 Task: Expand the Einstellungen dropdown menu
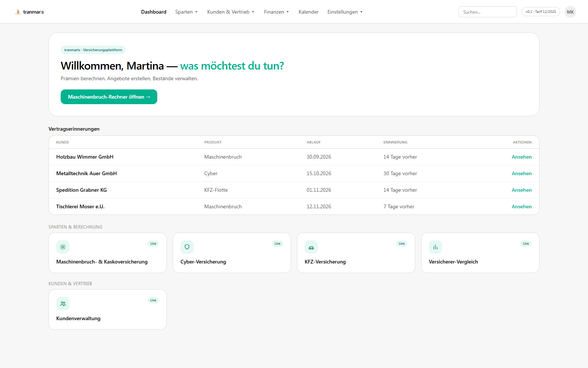pos(345,12)
